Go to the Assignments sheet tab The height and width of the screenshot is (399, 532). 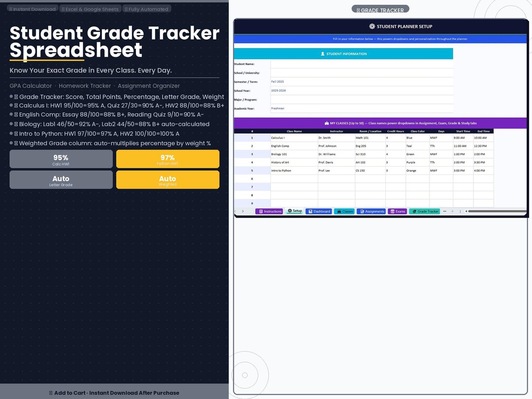(371, 211)
